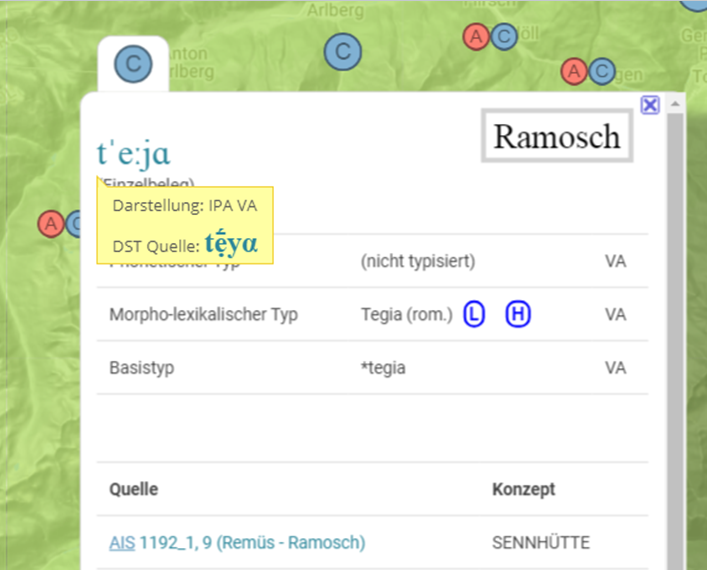Select the rightmost red A map marker
Screen dimensions: 707x570
[574, 71]
